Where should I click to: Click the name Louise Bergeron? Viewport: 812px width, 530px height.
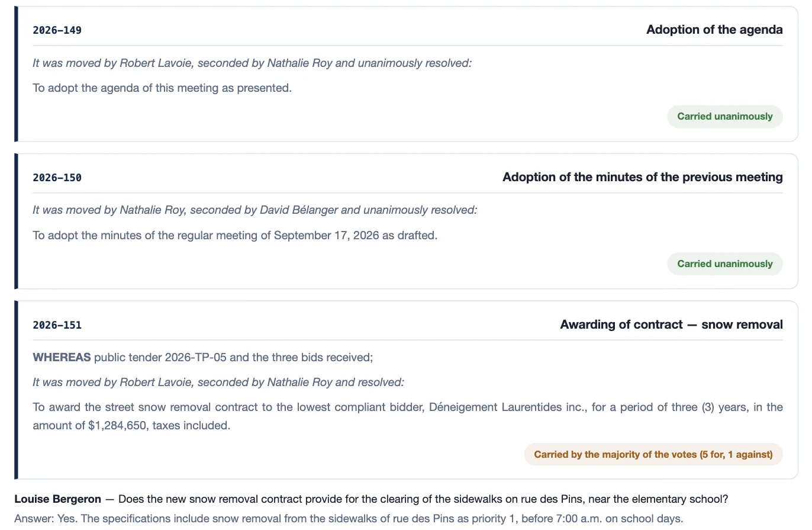click(x=57, y=499)
